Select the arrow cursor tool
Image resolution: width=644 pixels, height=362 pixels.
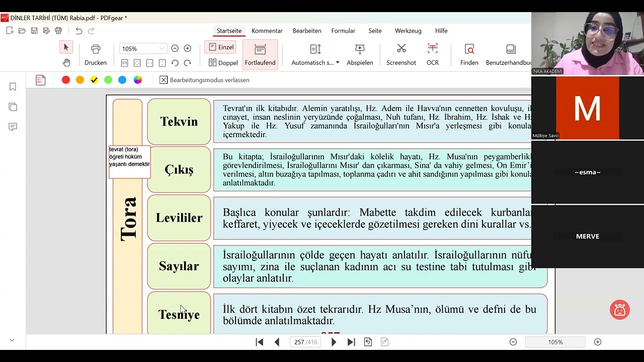(x=66, y=47)
